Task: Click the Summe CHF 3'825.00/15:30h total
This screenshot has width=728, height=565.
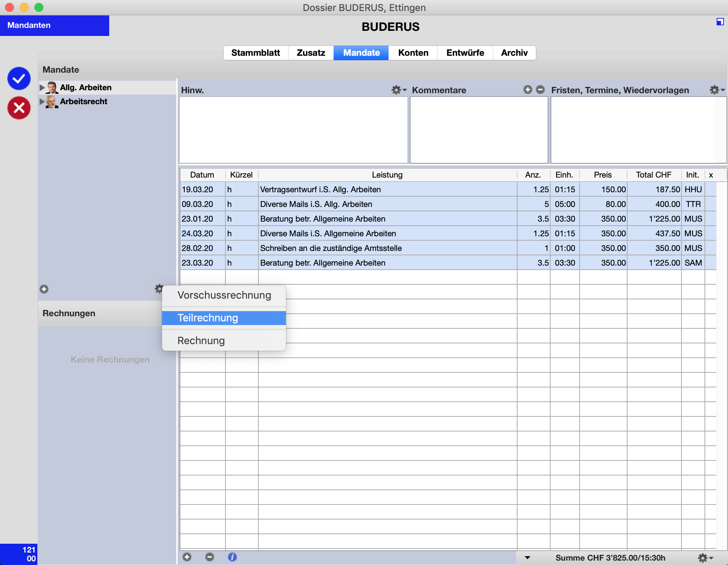Action: coord(610,558)
